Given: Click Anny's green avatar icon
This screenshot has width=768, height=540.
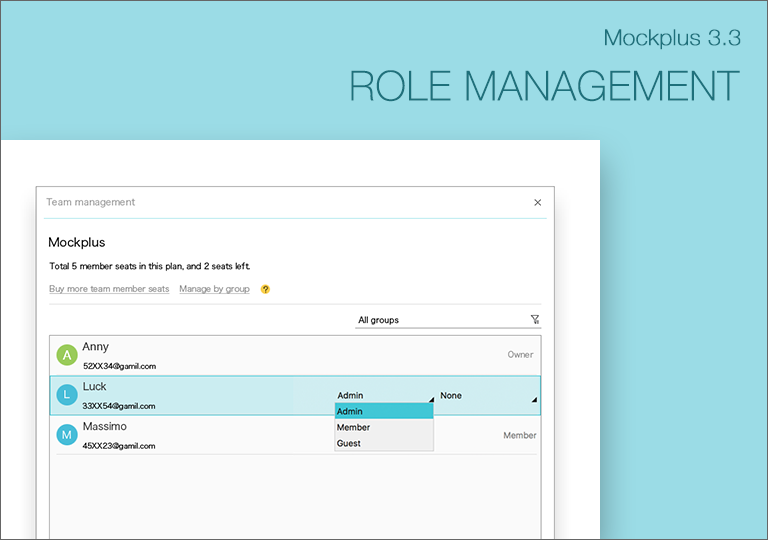Looking at the screenshot, I should (x=67, y=355).
